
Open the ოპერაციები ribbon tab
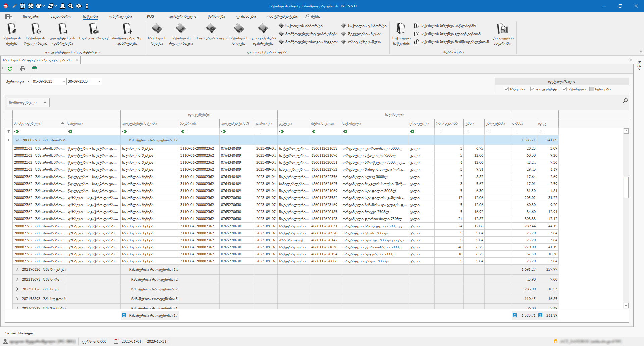point(120,16)
